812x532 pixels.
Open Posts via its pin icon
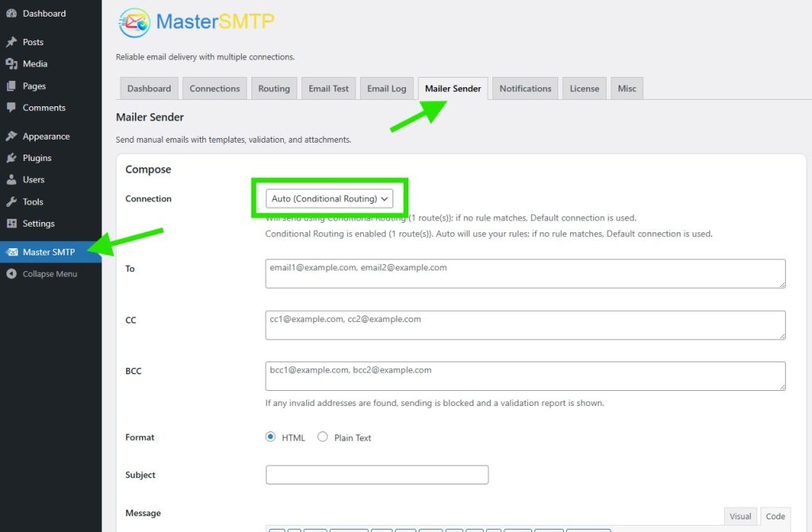[12, 42]
